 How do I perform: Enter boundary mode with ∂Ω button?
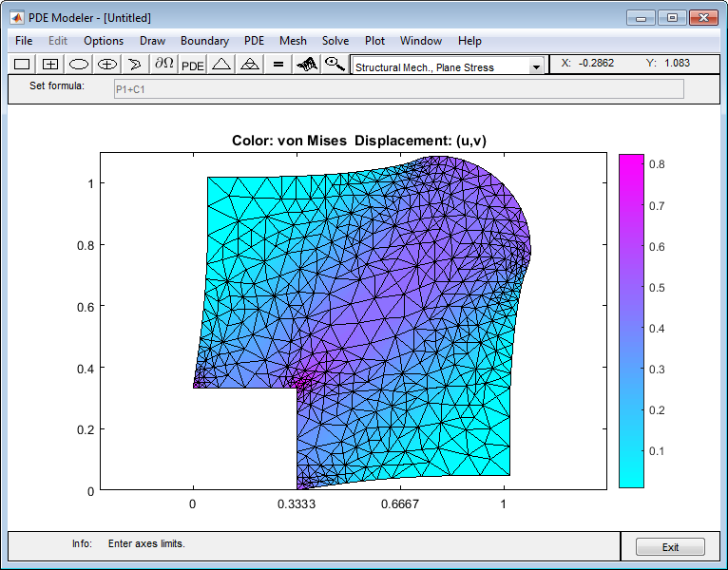pyautogui.click(x=163, y=65)
